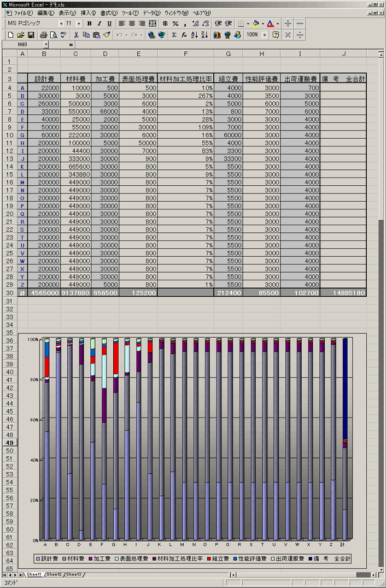386x588 pixels.
Task: Toggle bold formatting in the toolbar
Action: [x=90, y=24]
